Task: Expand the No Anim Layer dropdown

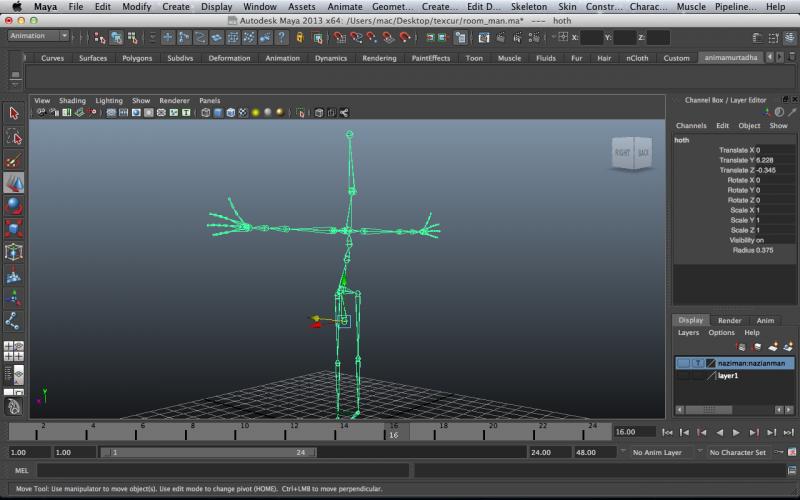Action: coord(656,452)
